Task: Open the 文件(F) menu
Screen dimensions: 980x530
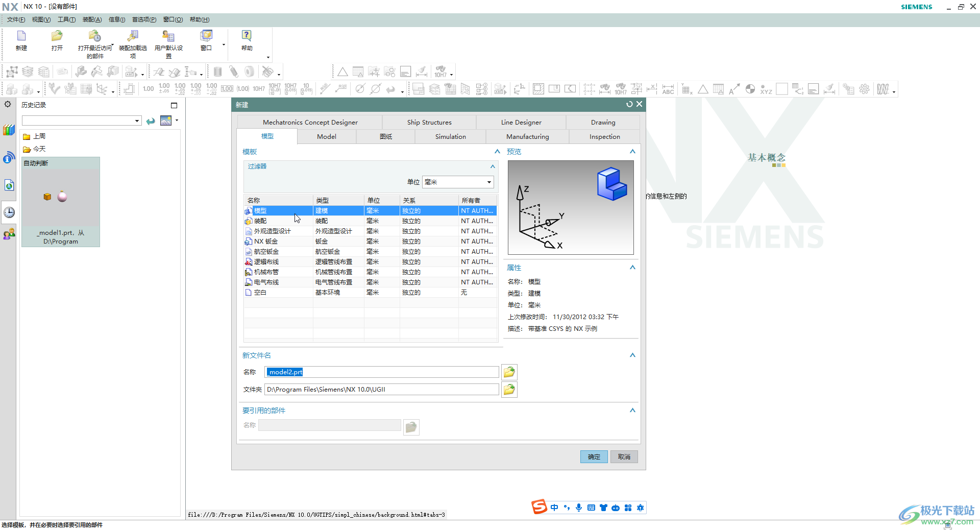Action: tap(16, 20)
